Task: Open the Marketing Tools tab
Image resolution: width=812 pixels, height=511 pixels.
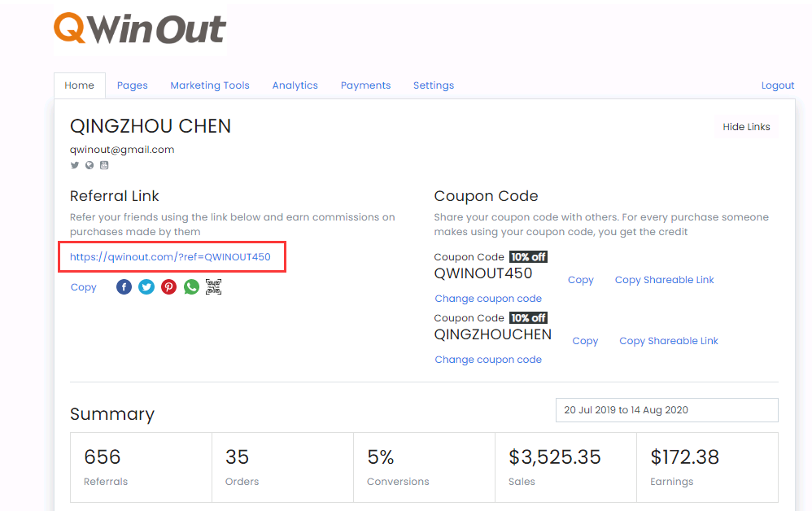Action: coord(210,85)
